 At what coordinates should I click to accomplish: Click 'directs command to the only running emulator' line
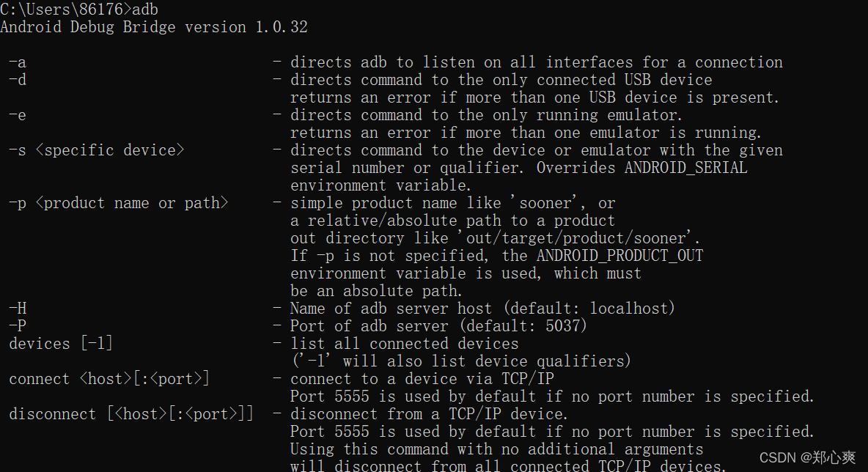coord(486,116)
